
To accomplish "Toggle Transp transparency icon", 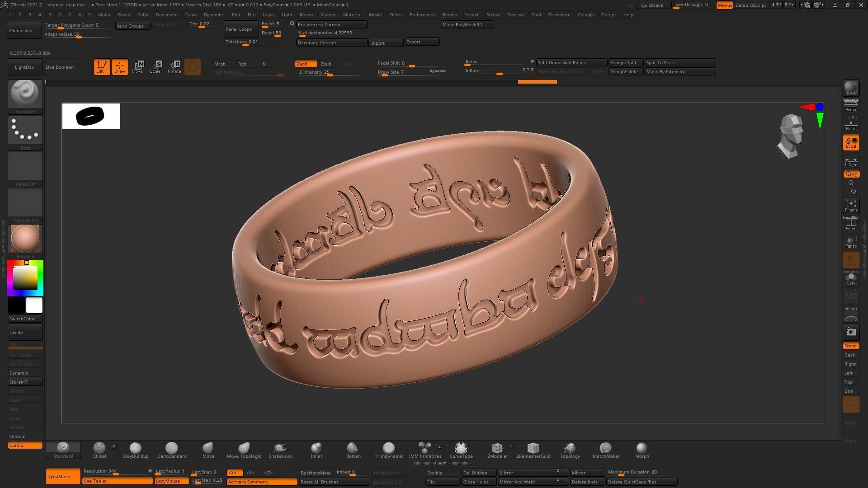I will pos(851,242).
